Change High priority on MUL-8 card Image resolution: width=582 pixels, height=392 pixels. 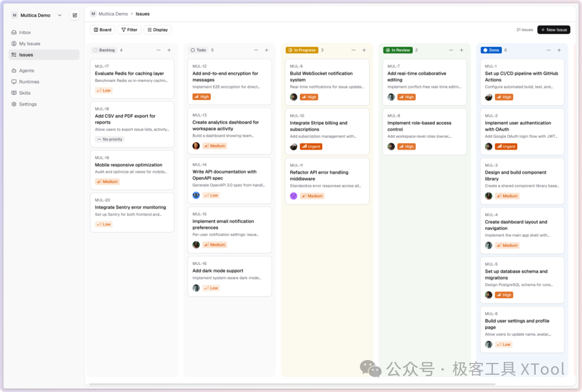pos(406,146)
